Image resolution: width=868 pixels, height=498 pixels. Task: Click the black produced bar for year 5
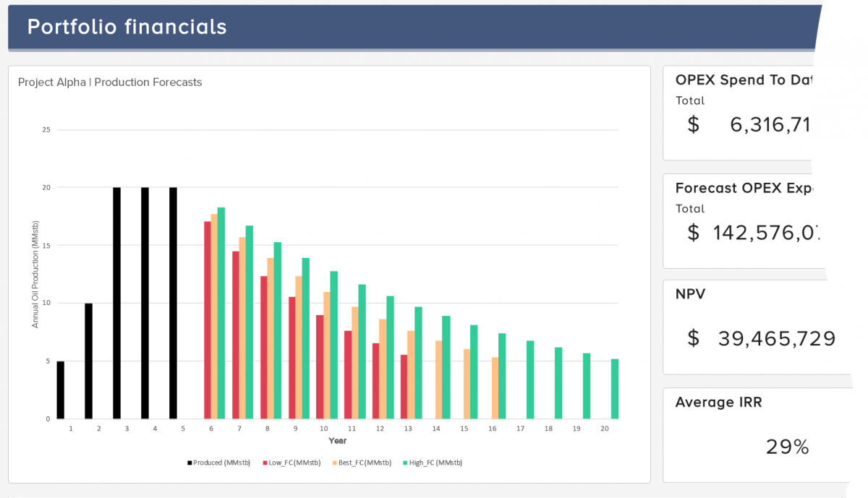173,304
